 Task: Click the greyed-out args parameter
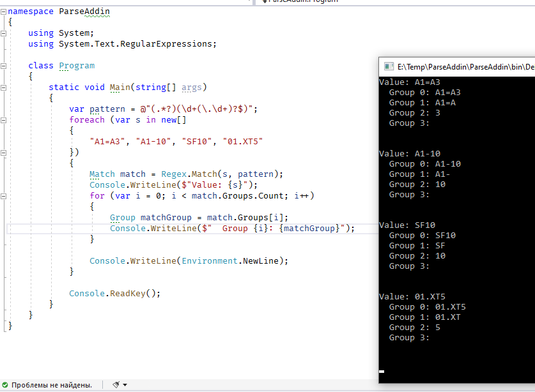[191, 87]
